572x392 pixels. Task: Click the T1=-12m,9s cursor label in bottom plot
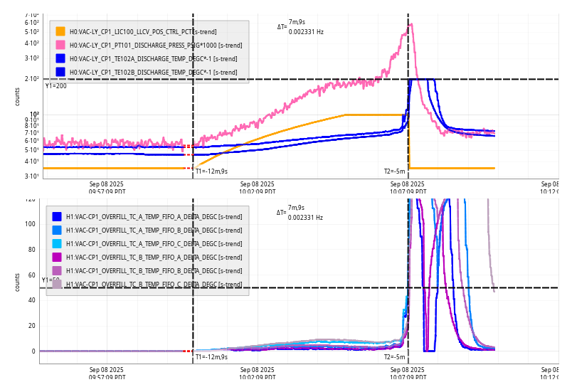point(211,357)
